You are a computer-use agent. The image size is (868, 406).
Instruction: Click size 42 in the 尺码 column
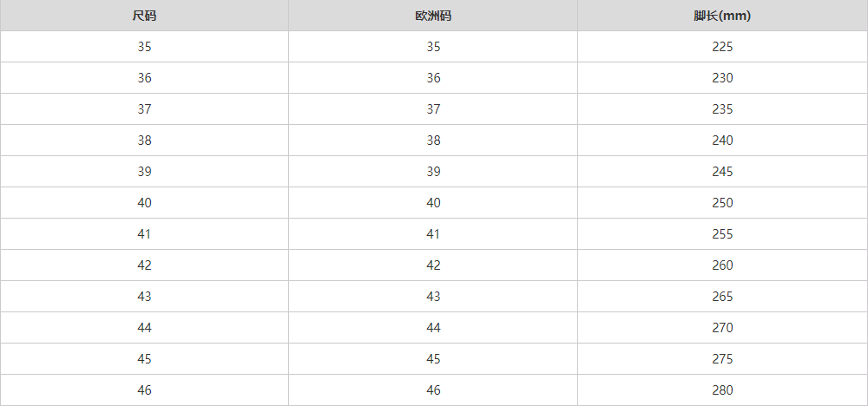[x=144, y=265]
